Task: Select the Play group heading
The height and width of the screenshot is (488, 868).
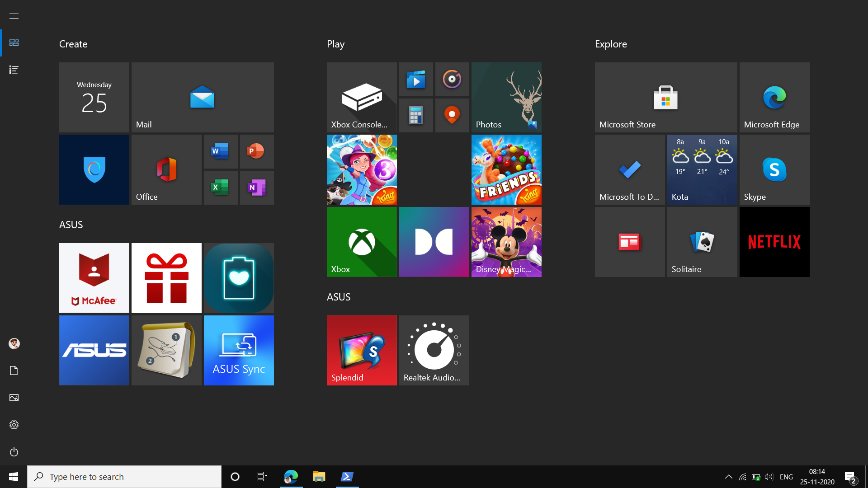Action: (x=336, y=44)
